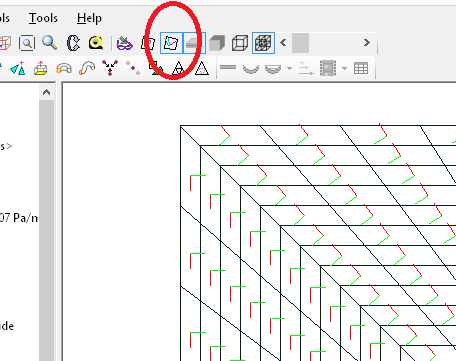Viewport: 456px width, 361px height.
Task: Open the Help menu
Action: click(x=89, y=18)
